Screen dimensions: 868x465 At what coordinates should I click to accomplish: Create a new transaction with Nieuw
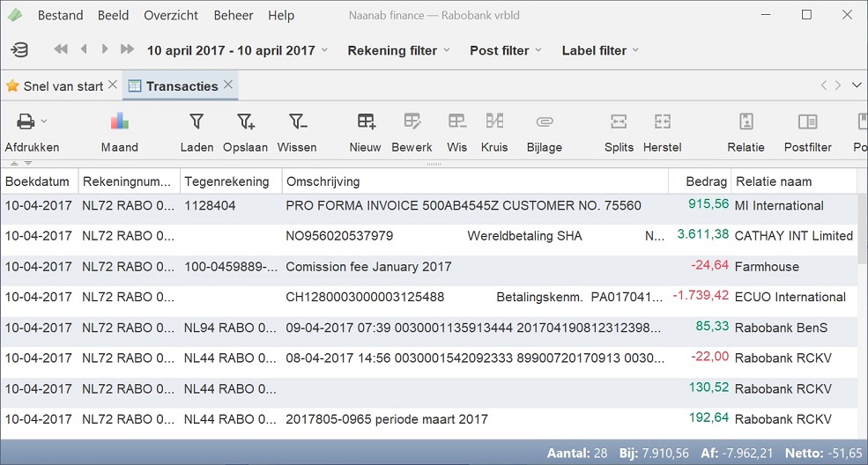pos(366,122)
